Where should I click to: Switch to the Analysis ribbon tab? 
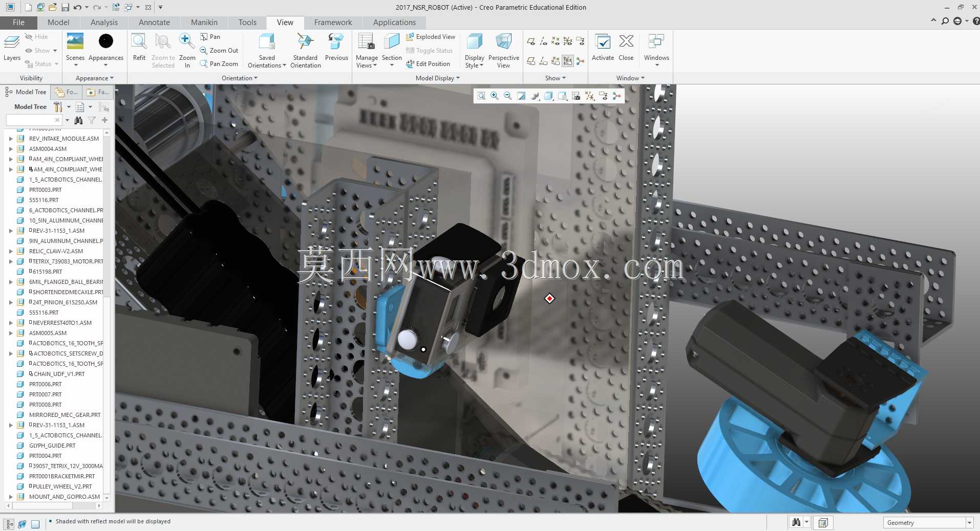104,23
